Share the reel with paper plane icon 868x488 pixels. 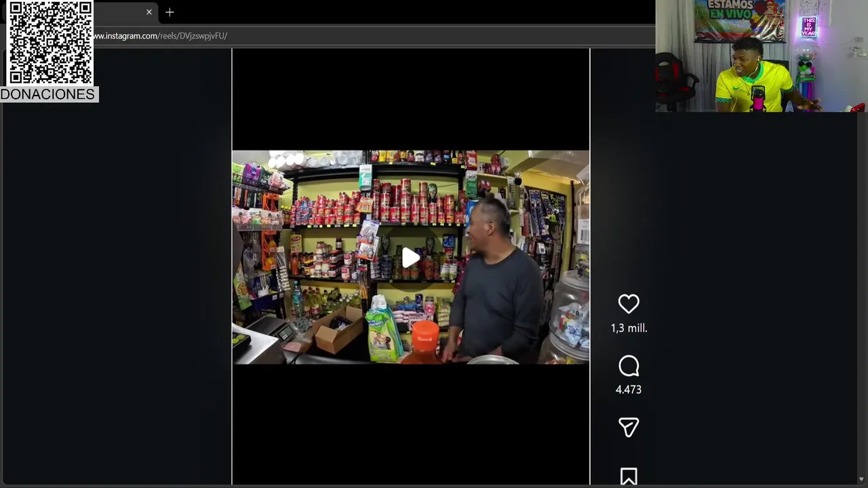click(x=629, y=427)
